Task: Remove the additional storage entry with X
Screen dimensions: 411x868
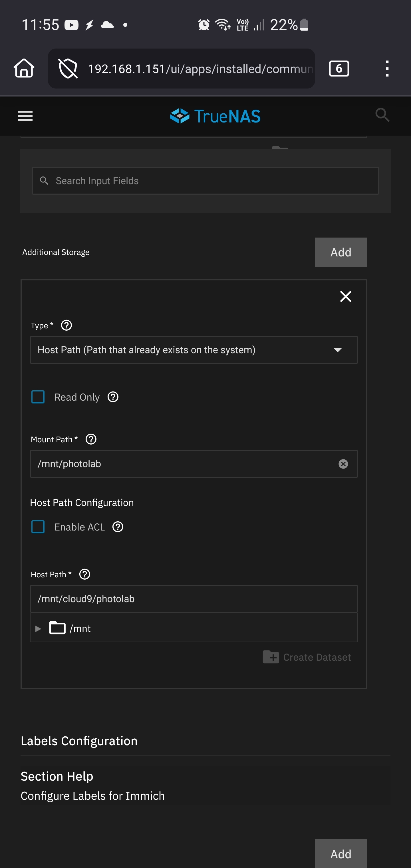Action: coord(345,297)
